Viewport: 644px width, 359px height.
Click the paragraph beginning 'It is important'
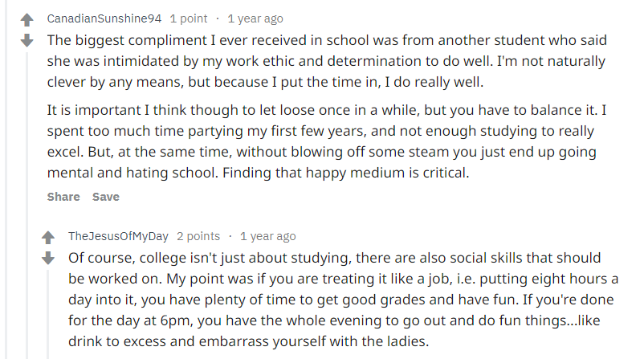point(327,141)
